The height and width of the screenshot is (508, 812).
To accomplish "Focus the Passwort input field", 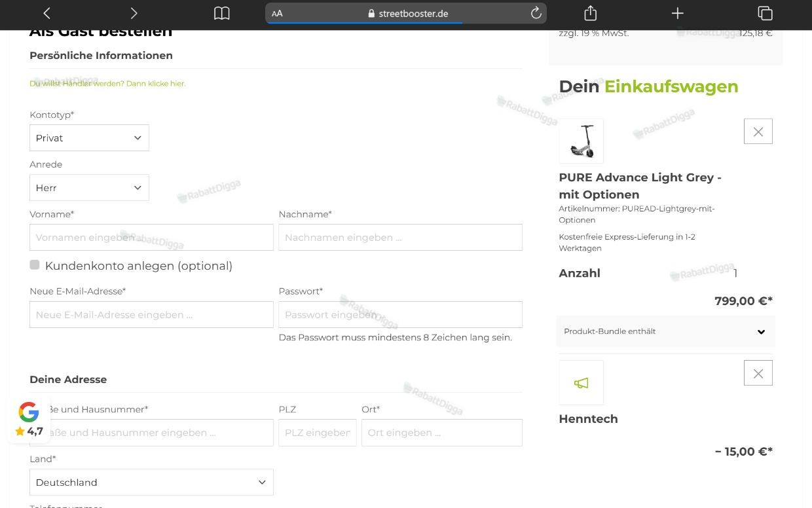I will point(400,315).
